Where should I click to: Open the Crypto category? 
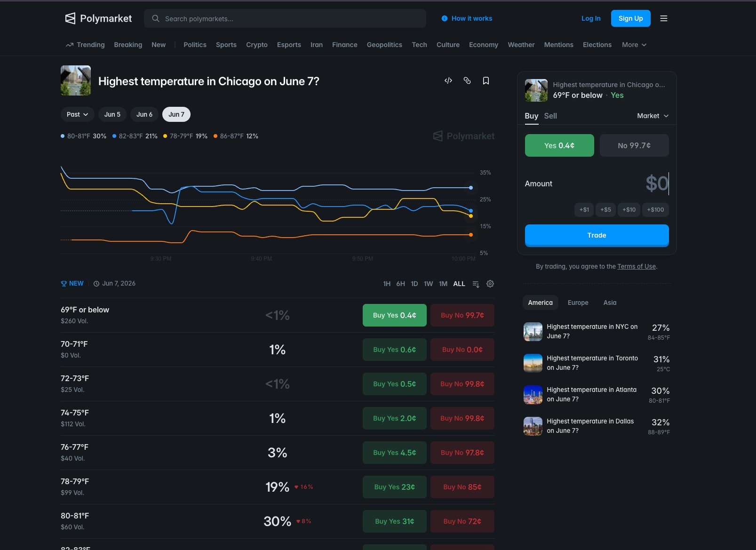pos(257,45)
